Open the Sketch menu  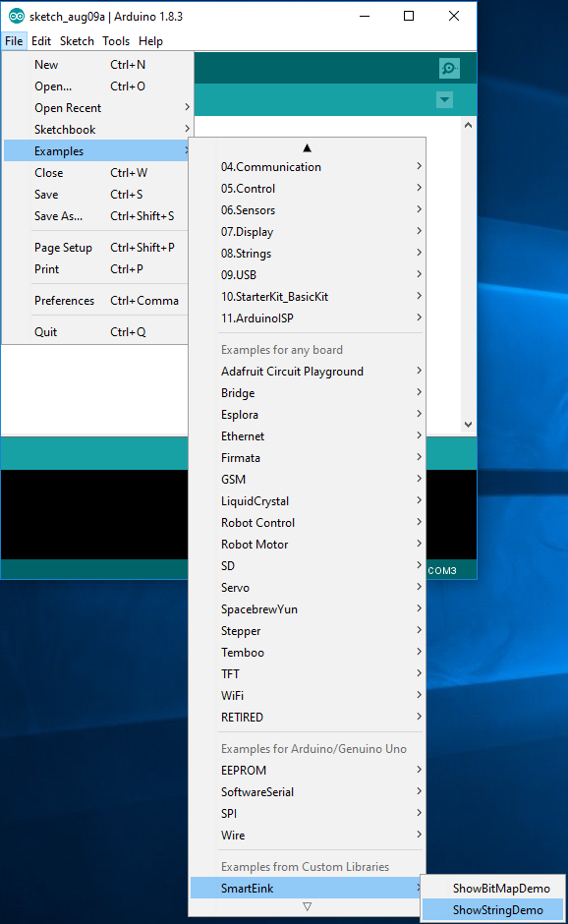click(x=77, y=41)
